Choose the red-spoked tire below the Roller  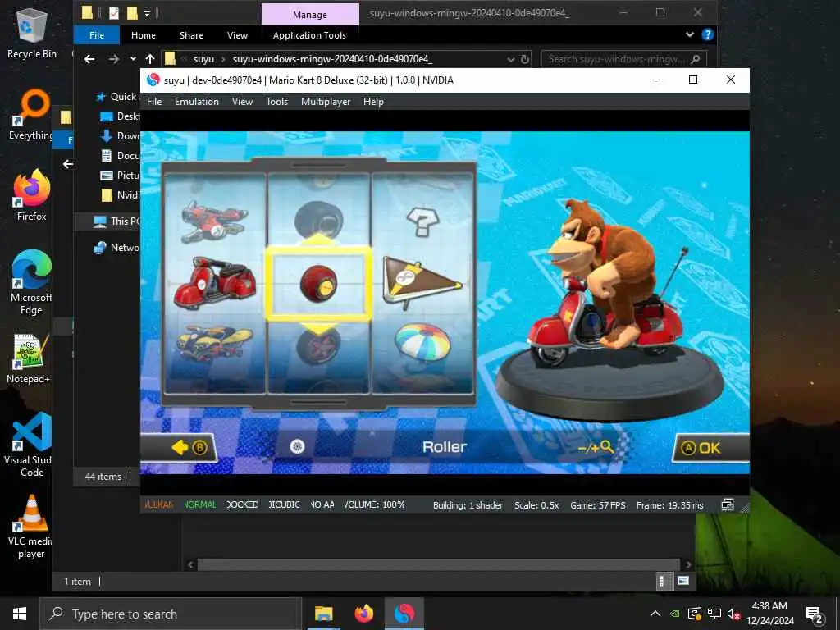[x=319, y=347]
